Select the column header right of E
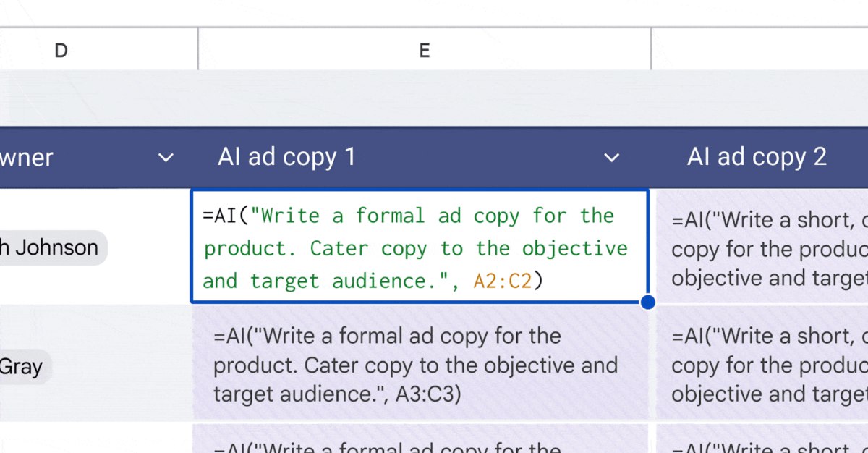Screen dimensions: 868x453 [759, 50]
